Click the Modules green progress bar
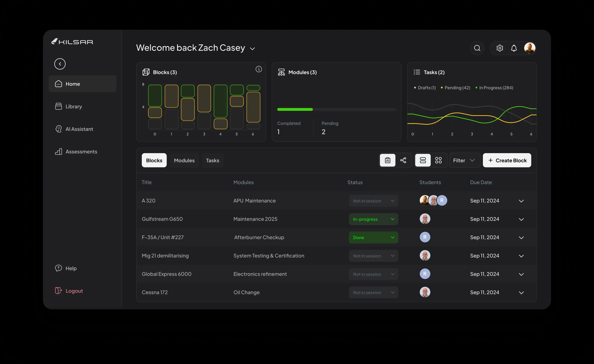Screen dimensions: 594x364 coord(295,109)
